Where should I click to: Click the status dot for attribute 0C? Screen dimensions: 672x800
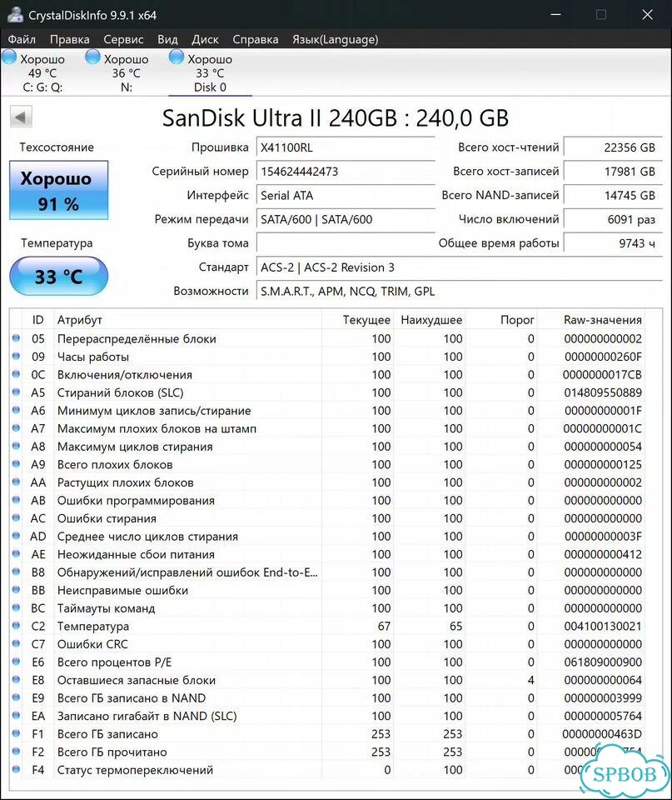pos(16,374)
